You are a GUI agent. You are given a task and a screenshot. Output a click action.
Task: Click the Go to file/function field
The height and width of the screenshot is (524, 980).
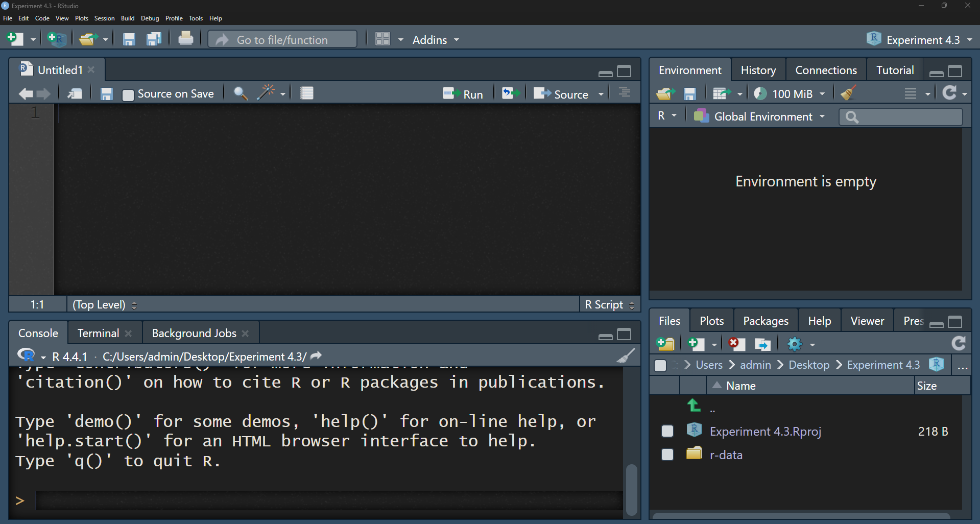click(282, 39)
